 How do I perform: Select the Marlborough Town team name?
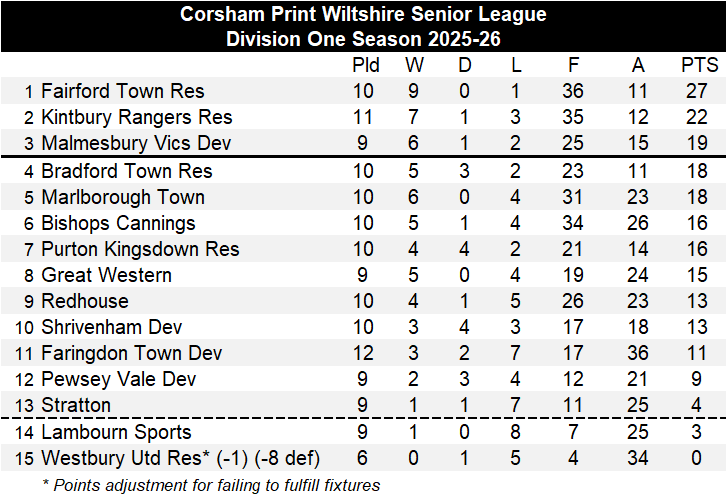click(123, 197)
